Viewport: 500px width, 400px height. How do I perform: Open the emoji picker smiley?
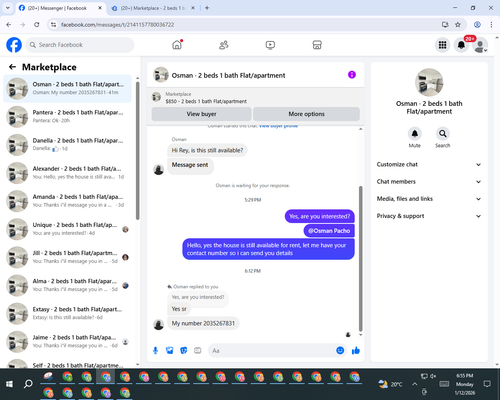(x=340, y=350)
